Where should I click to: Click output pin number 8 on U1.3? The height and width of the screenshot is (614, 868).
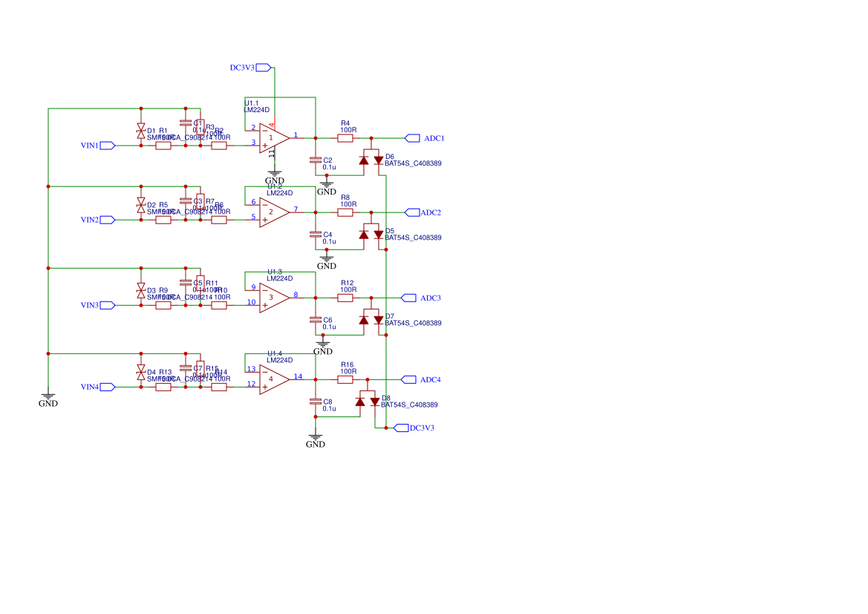[296, 295]
